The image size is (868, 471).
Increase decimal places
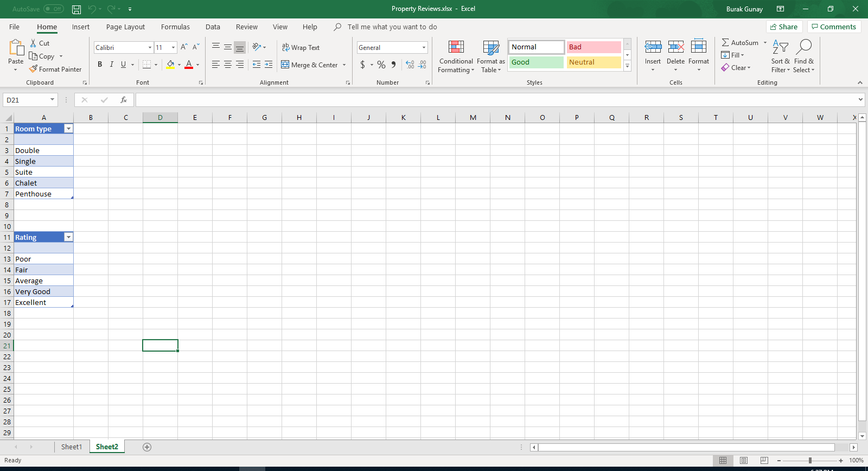[x=410, y=65]
